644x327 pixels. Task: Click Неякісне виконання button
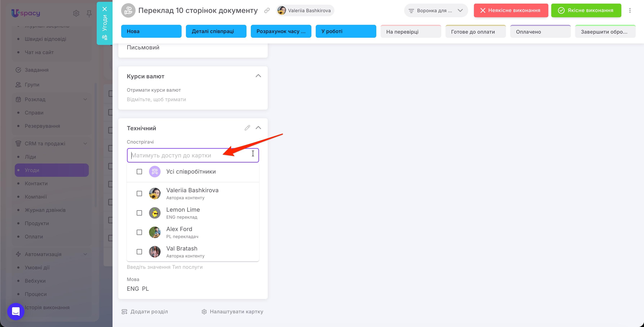[511, 10]
